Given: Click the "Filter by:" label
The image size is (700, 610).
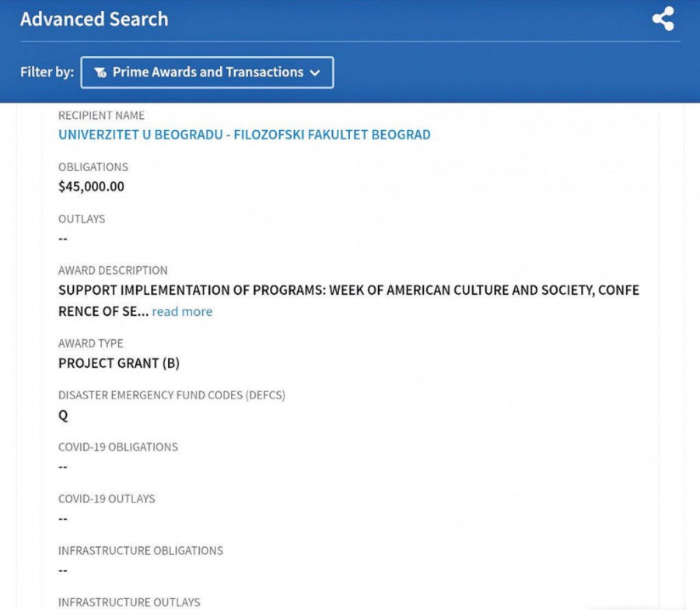Looking at the screenshot, I should (47, 72).
